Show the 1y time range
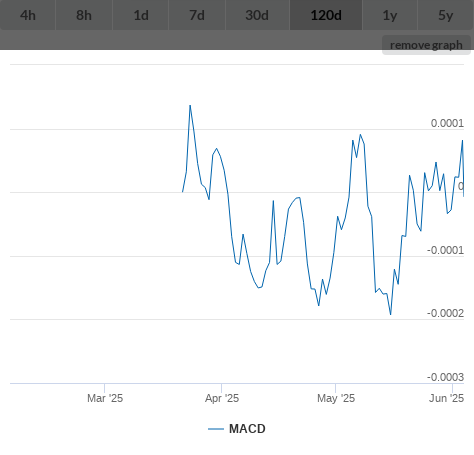Image resolution: width=474 pixels, height=455 pixels. [x=390, y=15]
